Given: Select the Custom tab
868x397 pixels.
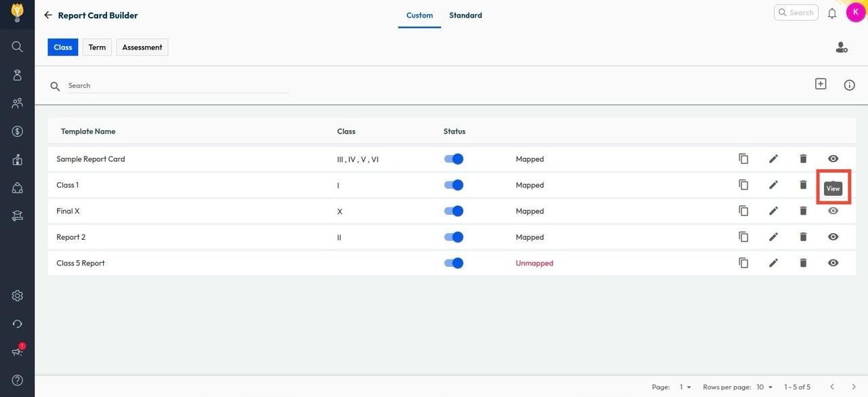Looking at the screenshot, I should pos(419,15).
